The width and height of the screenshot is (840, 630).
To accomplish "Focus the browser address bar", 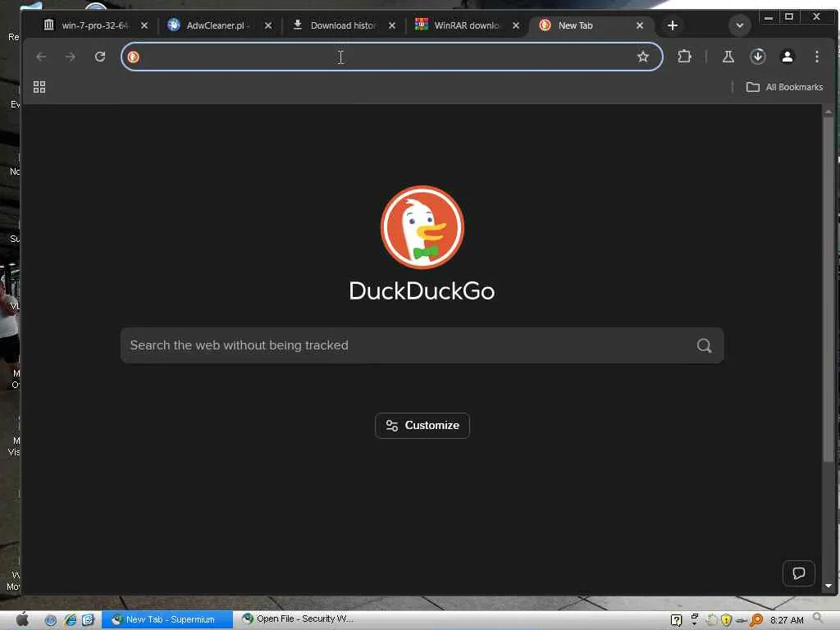I will tap(391, 57).
